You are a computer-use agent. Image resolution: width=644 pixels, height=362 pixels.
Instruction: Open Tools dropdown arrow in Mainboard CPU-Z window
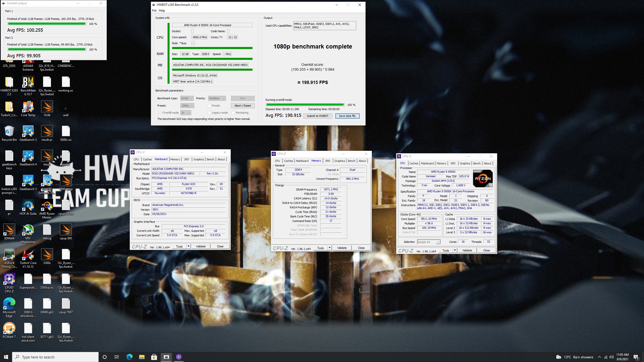pyautogui.click(x=188, y=246)
